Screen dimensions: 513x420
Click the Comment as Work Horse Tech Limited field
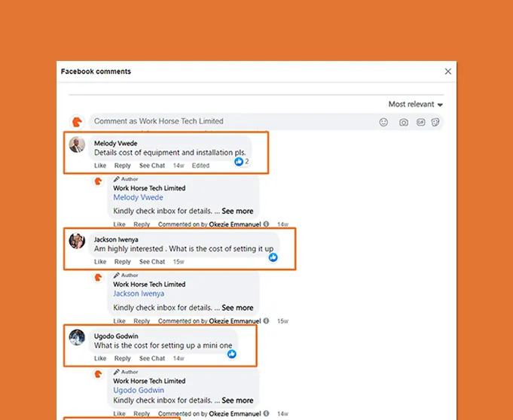(266, 122)
